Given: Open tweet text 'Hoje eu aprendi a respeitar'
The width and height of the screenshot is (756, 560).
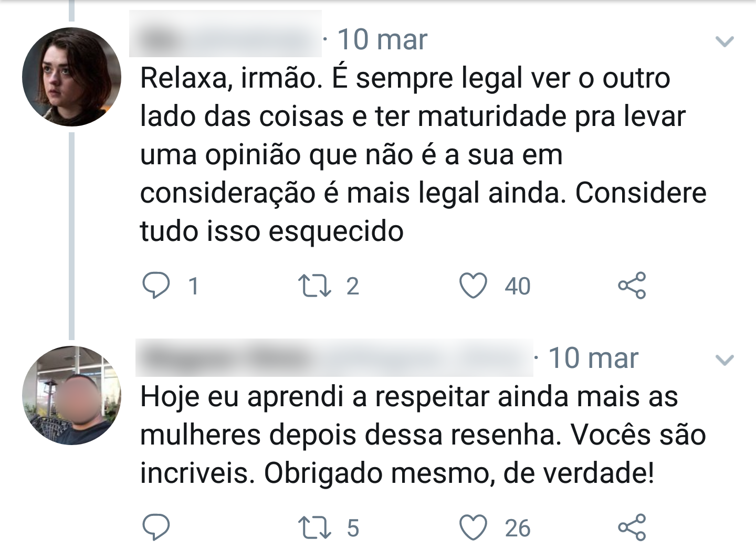Looking at the screenshot, I should (x=423, y=435).
